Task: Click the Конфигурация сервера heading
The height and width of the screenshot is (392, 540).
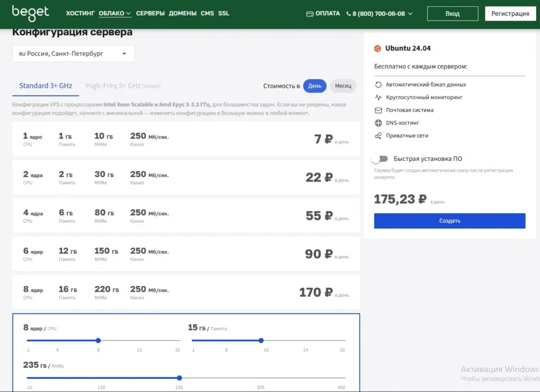Action: [72, 32]
